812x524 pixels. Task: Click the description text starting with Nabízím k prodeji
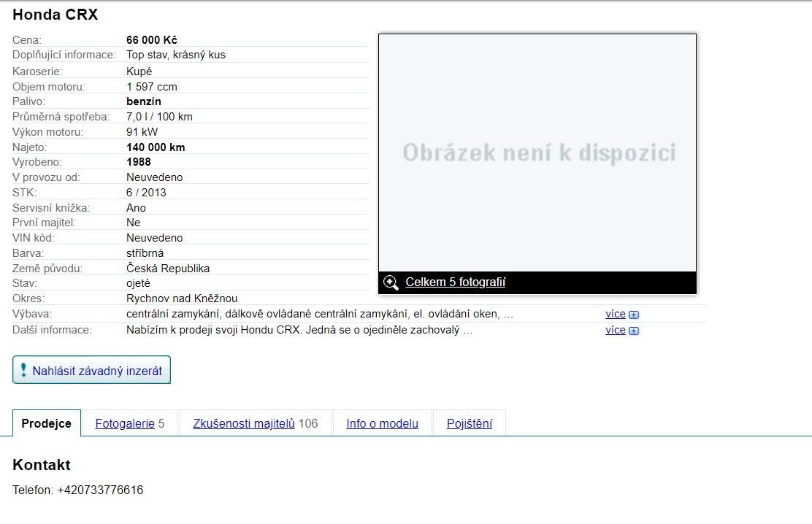click(299, 330)
